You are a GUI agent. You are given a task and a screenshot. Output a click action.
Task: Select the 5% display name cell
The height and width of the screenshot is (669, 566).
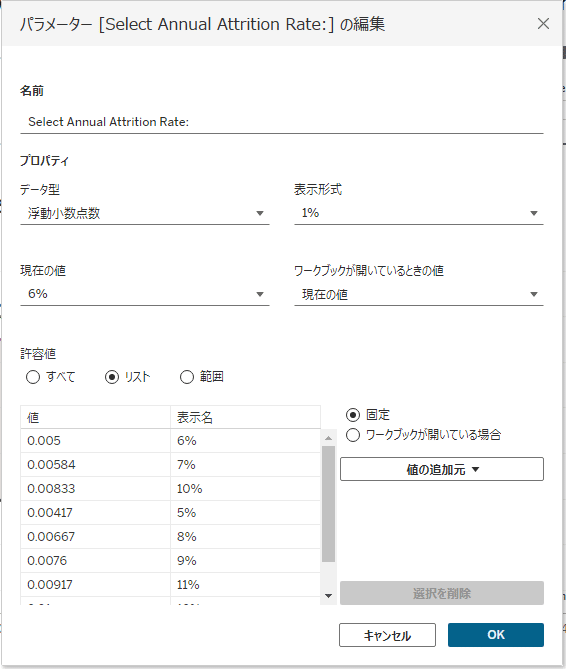pyautogui.click(x=245, y=512)
